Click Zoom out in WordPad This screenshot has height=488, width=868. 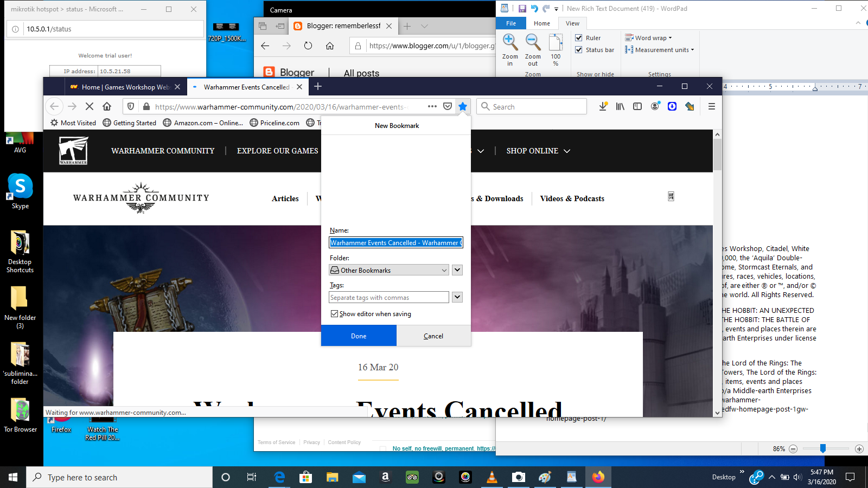[533, 49]
